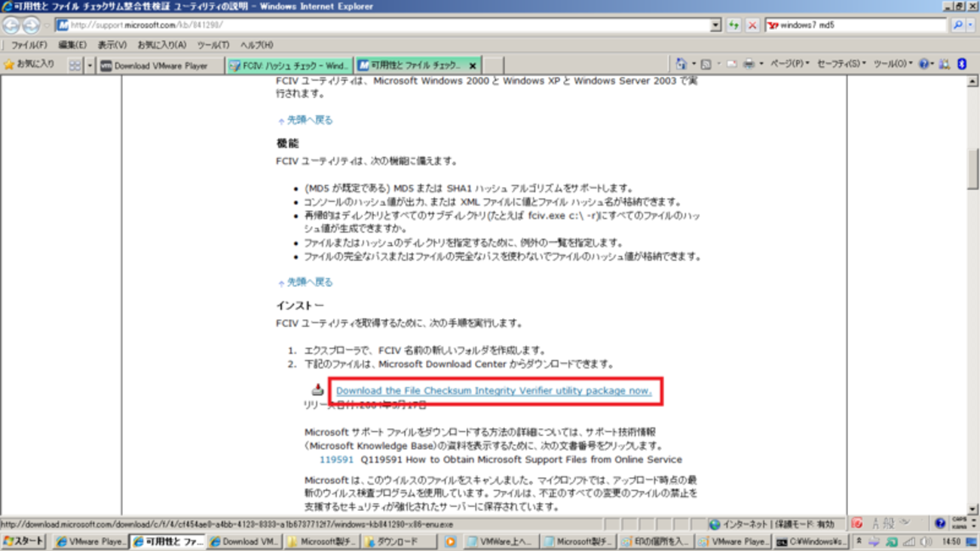The height and width of the screenshot is (551, 980).
Task: Open the Page (ページ) dropdown menu
Action: [789, 65]
